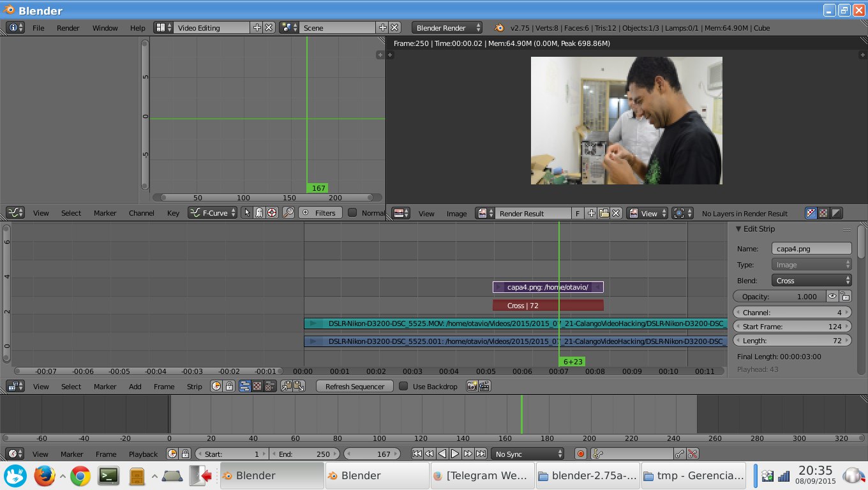This screenshot has height=490, width=868.
Task: Open the Firefox icon in the taskbar
Action: point(44,476)
